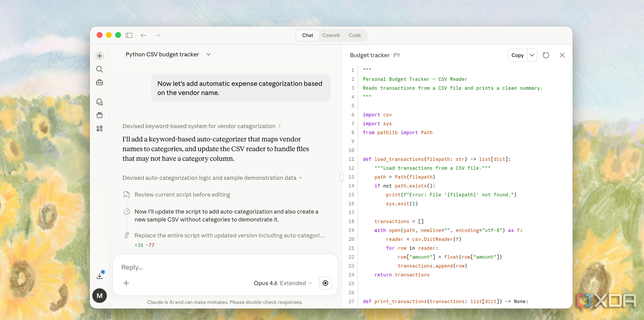Open Replace the entire script step
This screenshot has width=644, height=320.
(x=230, y=235)
